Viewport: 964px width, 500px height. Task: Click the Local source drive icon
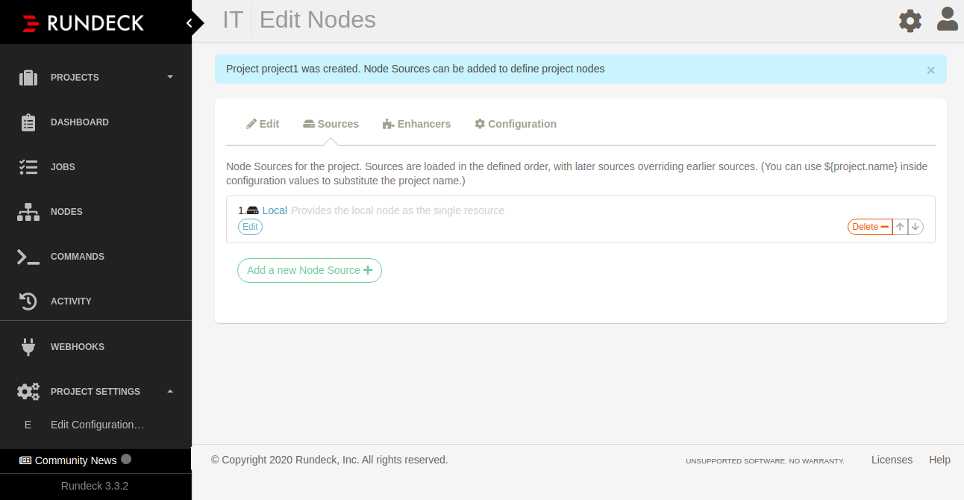click(253, 210)
